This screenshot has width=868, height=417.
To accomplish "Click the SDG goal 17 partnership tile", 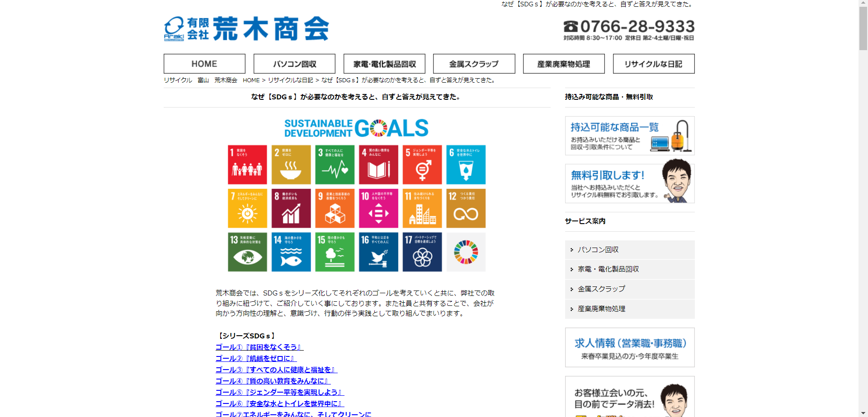I will (x=422, y=252).
